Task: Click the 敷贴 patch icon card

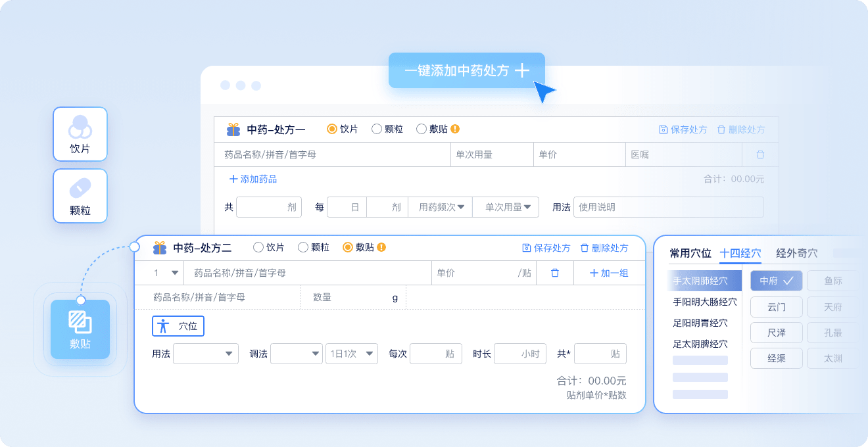Action: 80,329
